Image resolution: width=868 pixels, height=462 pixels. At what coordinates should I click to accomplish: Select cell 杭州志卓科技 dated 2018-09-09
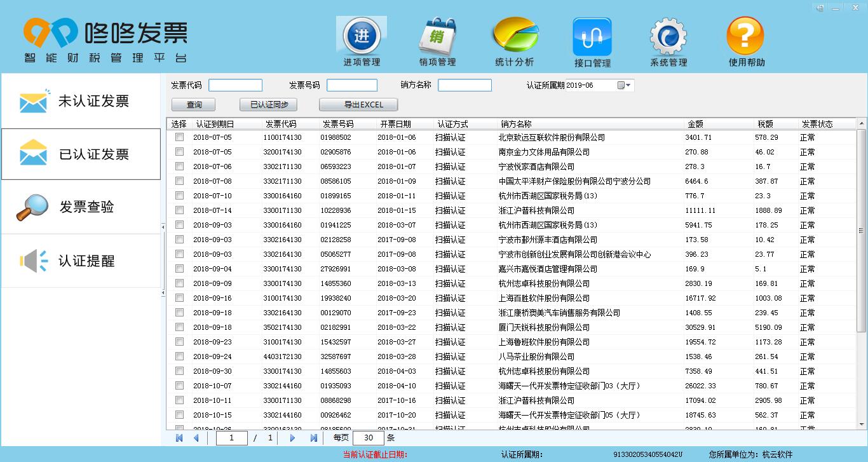click(544, 283)
